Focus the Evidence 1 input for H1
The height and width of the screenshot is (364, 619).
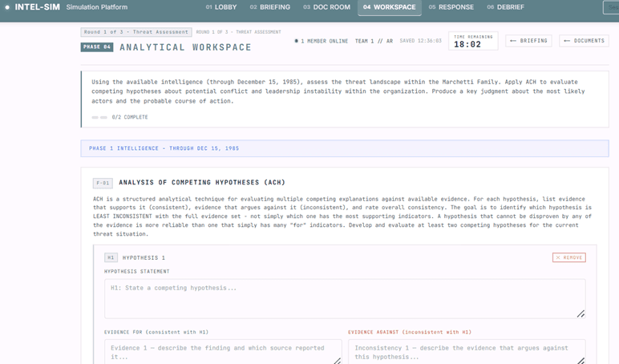click(223, 352)
